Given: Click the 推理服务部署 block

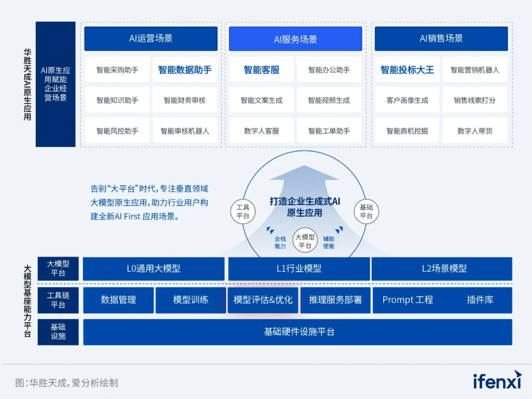Looking at the screenshot, I should [x=335, y=300].
